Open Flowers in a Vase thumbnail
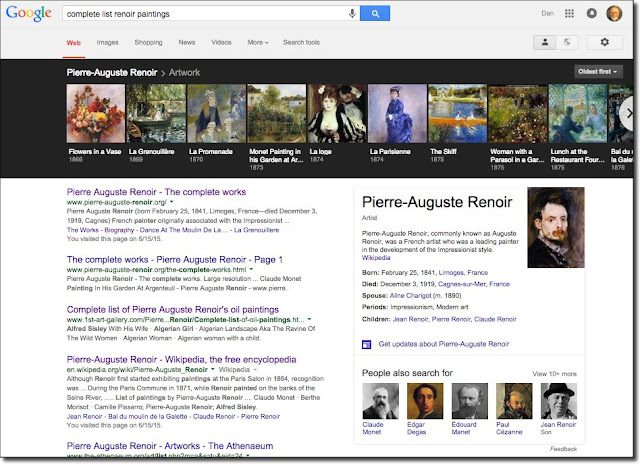Screen dimensions: 640x464 96,113
